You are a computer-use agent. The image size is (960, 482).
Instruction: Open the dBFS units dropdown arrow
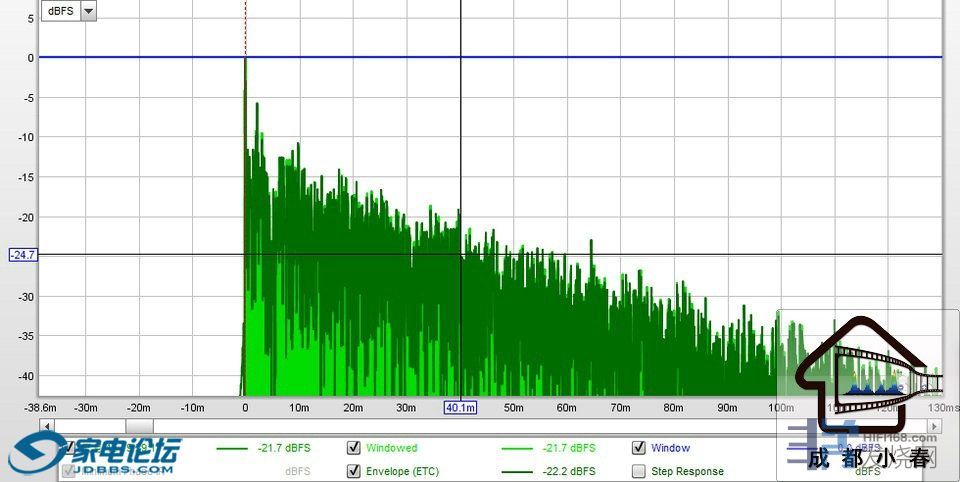coord(88,11)
